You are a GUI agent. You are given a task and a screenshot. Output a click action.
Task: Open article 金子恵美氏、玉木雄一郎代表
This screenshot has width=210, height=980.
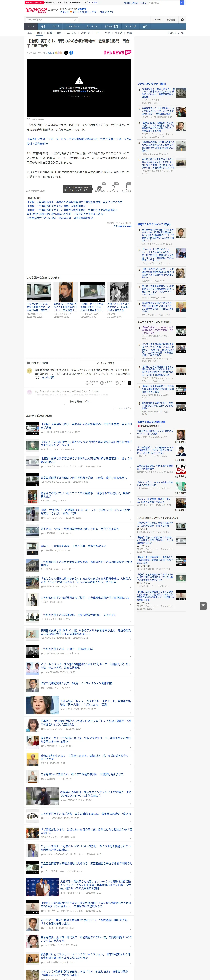pos(86,939)
